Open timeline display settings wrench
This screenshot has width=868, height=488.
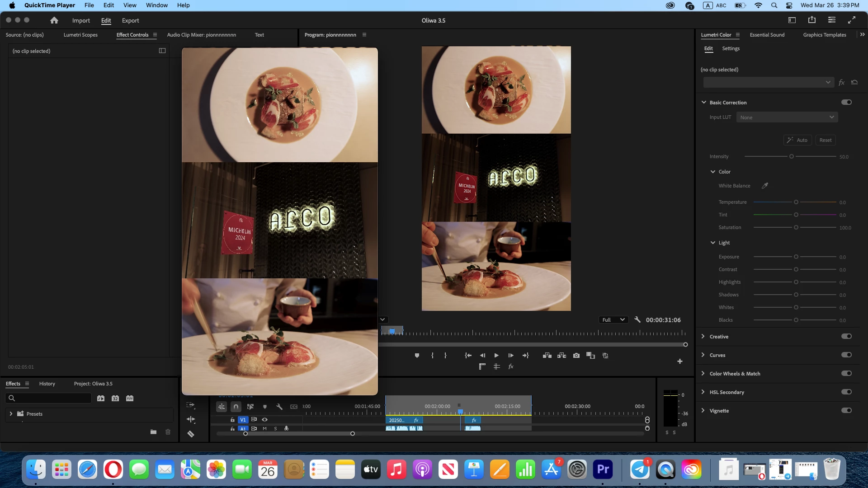[279, 407]
